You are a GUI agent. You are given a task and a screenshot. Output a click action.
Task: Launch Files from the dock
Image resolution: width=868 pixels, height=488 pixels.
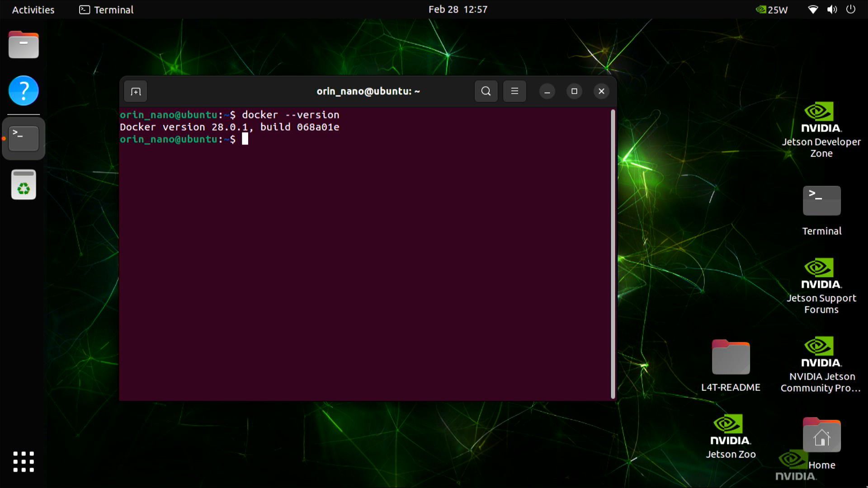(23, 45)
